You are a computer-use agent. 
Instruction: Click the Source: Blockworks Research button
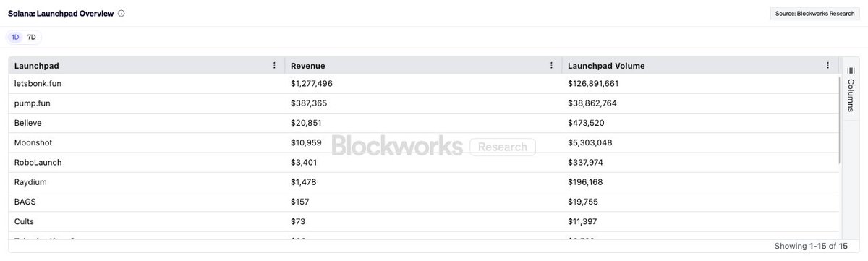tap(814, 13)
